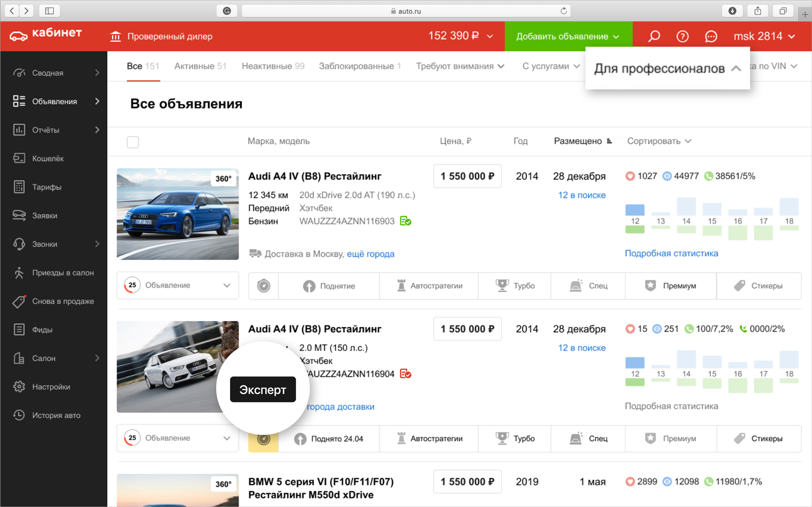
Task: Switch to the Неактивные 99 tab
Action: (273, 66)
